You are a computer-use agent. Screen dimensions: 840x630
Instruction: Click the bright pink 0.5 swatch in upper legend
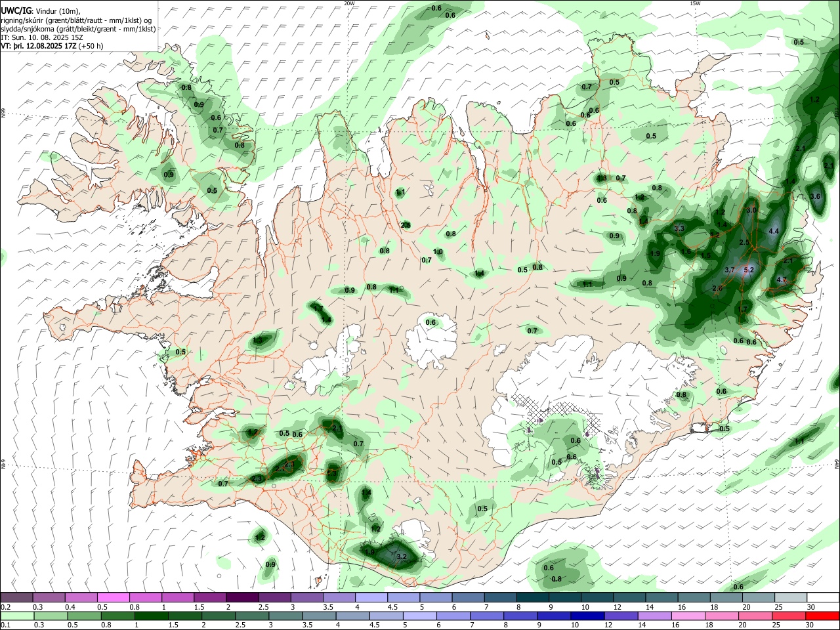pyautogui.click(x=113, y=597)
